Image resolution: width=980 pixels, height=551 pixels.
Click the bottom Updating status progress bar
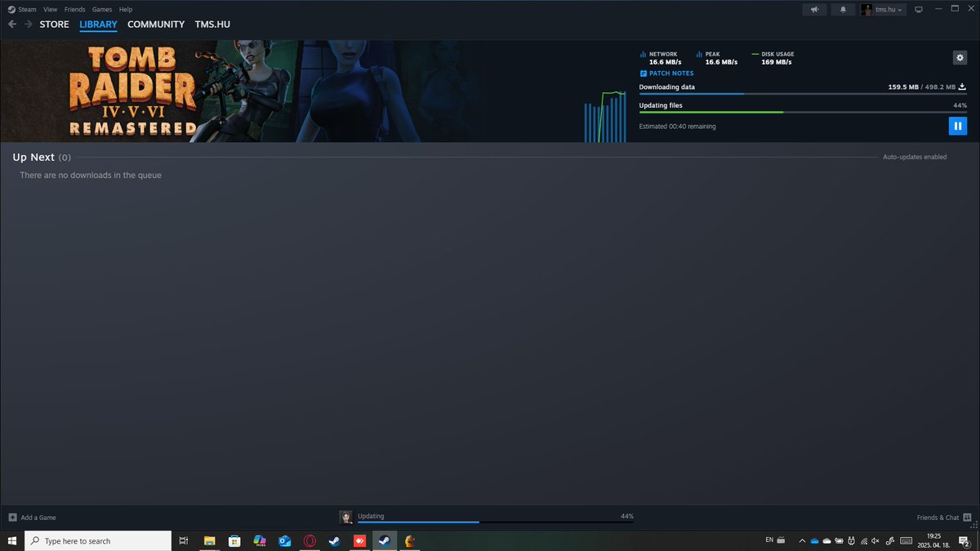pyautogui.click(x=495, y=522)
